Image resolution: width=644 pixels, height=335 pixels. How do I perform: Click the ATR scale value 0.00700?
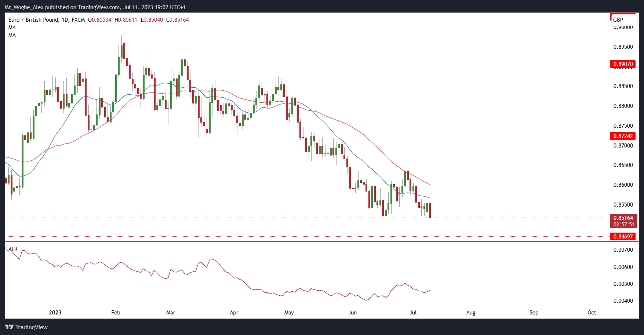coord(623,250)
